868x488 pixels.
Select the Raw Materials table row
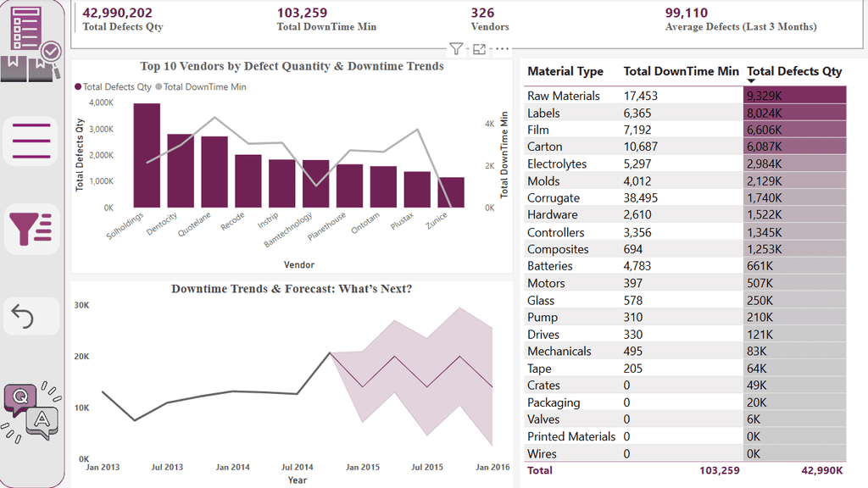685,96
